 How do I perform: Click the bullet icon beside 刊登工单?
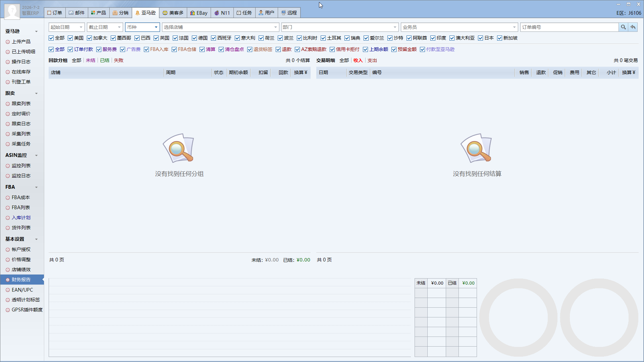pos(8,82)
